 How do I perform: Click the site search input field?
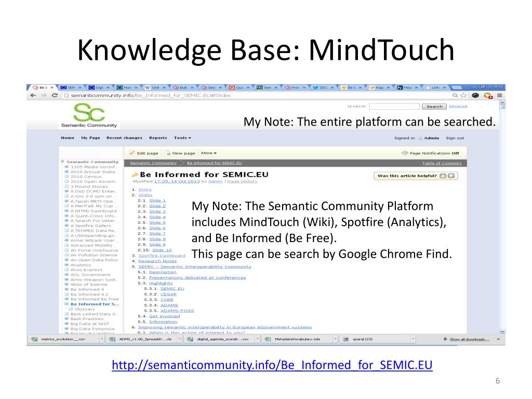[x=394, y=107]
